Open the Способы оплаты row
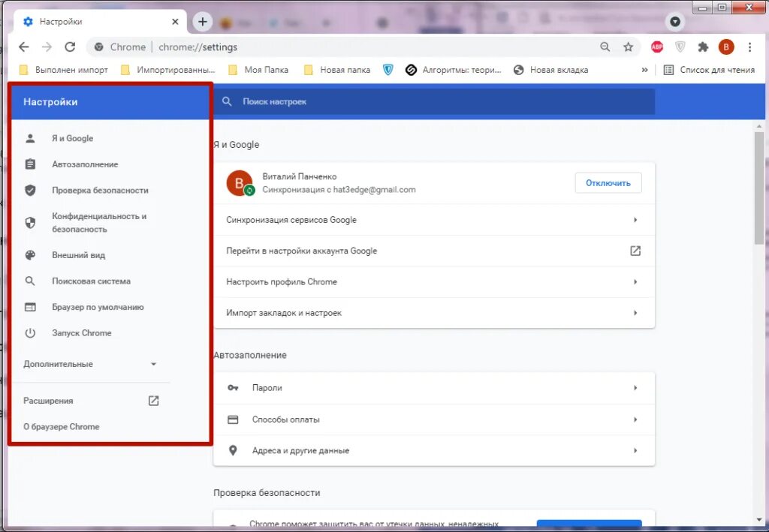This screenshot has height=532, width=769. [434, 419]
